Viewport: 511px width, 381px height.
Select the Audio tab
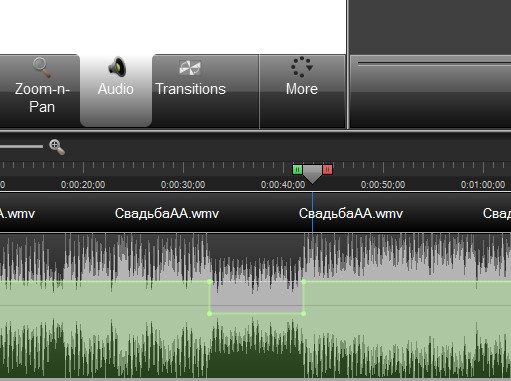point(116,91)
